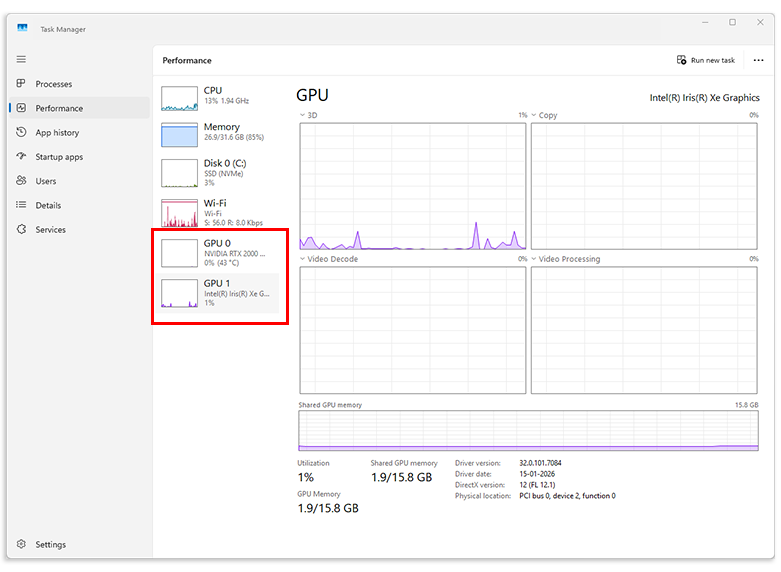781x572 pixels.
Task: Click the driver version 32.0.101.7084
Action: (x=540, y=463)
